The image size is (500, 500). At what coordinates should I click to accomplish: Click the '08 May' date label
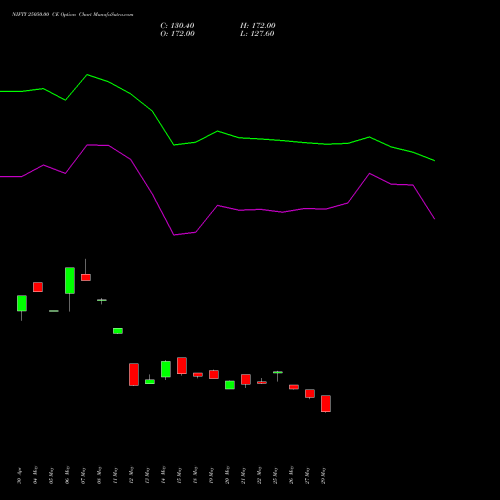100,475
